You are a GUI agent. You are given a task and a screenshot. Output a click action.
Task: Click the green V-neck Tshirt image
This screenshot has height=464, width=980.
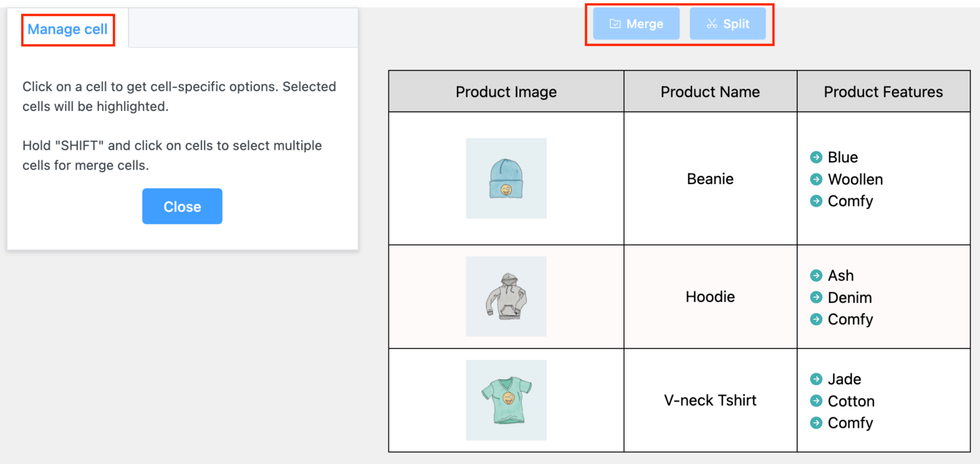(x=506, y=400)
